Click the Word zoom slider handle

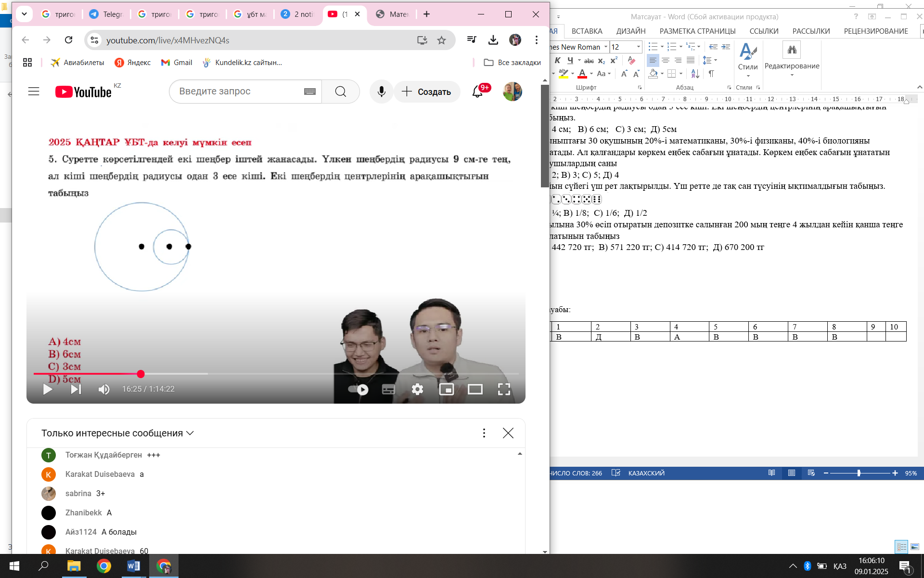(859, 473)
